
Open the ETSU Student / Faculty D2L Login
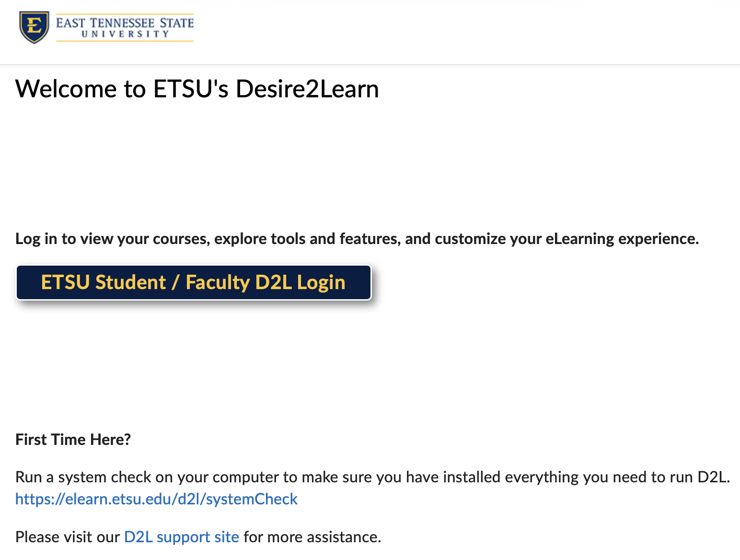pyautogui.click(x=193, y=282)
